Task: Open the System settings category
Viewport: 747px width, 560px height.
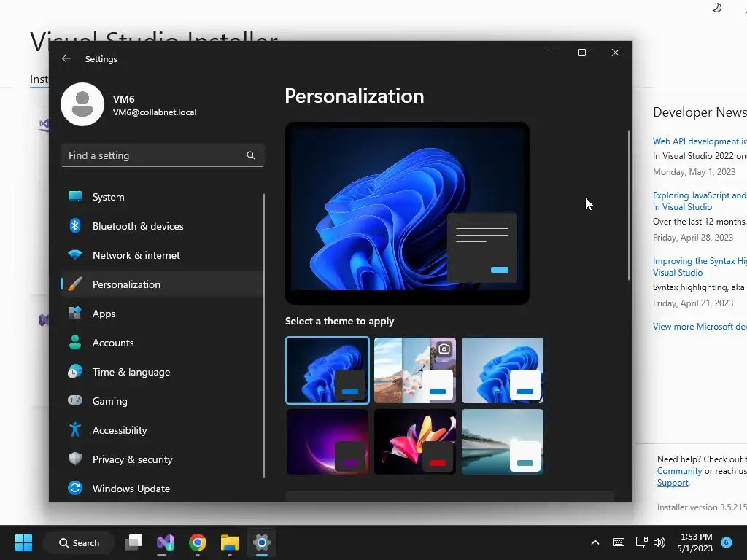Action: [162, 197]
